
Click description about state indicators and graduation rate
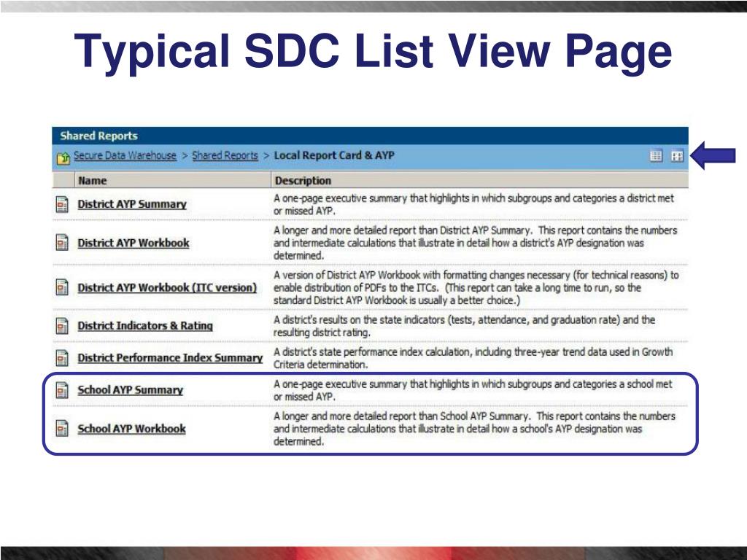point(464,326)
